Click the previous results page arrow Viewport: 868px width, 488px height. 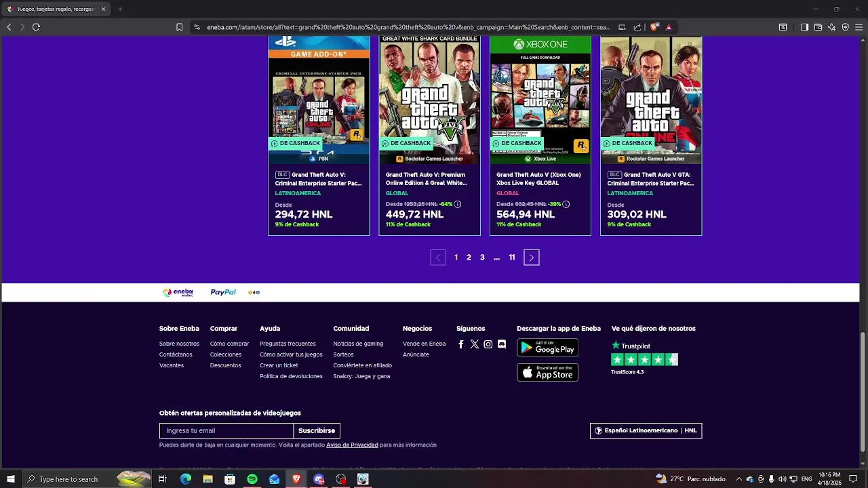pos(438,258)
